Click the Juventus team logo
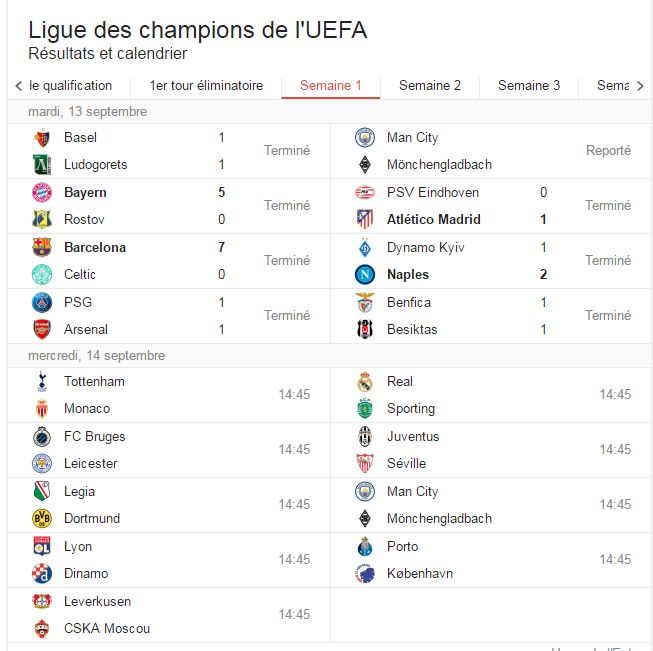 click(x=365, y=436)
